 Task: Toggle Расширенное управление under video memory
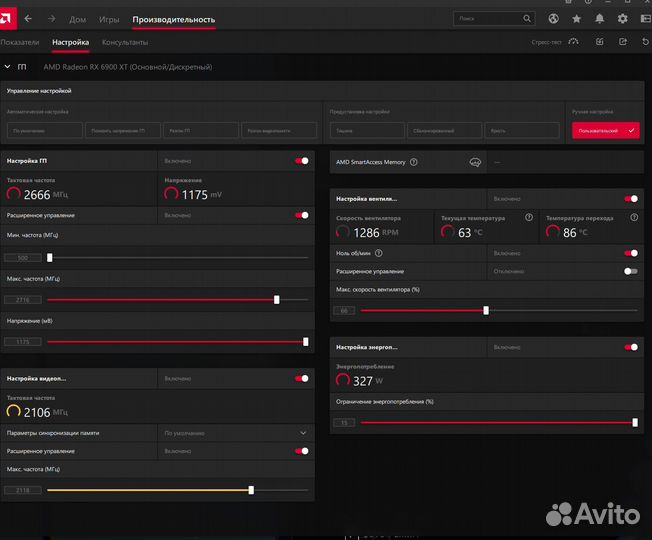[302, 451]
